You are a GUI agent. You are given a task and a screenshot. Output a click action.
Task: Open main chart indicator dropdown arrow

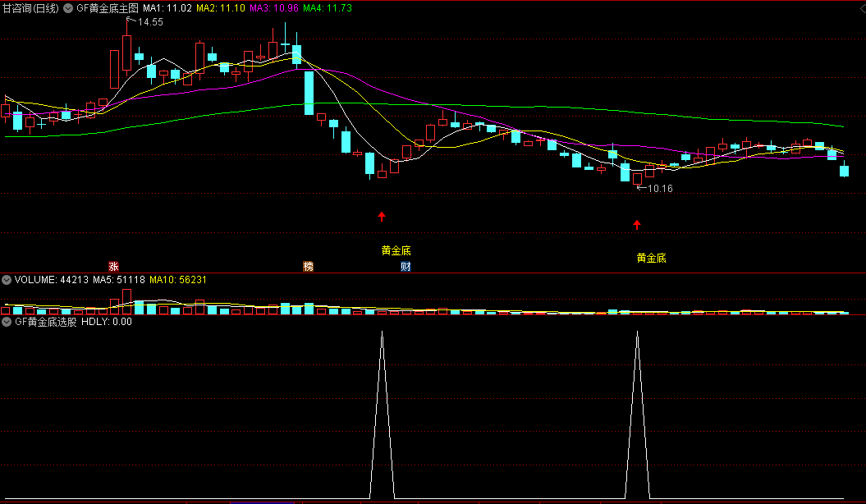(68, 8)
